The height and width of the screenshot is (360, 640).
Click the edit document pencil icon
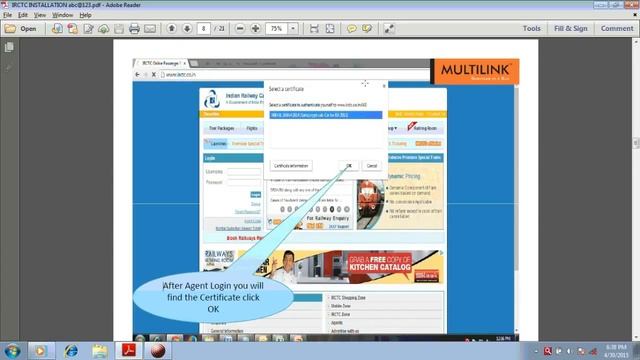88,29
